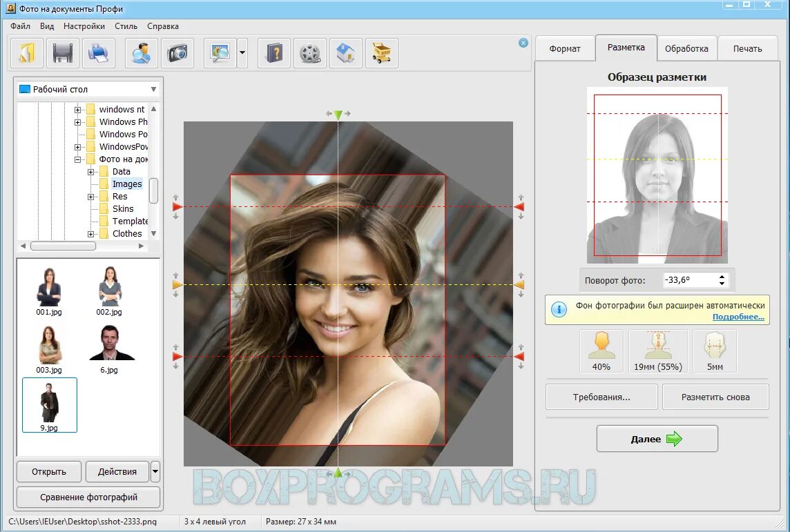Click the save floppy disk icon
This screenshot has width=790, height=532.
(x=62, y=53)
